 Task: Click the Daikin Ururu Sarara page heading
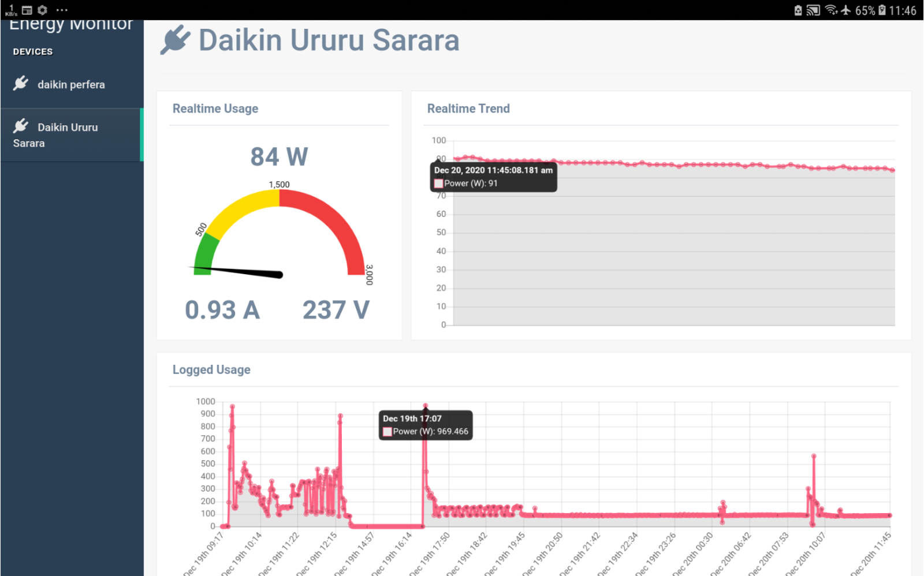pos(329,40)
